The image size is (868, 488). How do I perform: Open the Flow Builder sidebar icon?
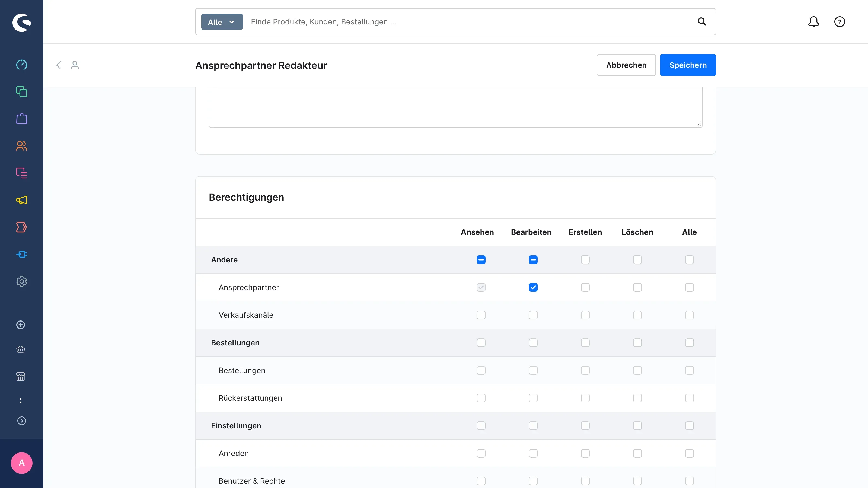click(22, 227)
